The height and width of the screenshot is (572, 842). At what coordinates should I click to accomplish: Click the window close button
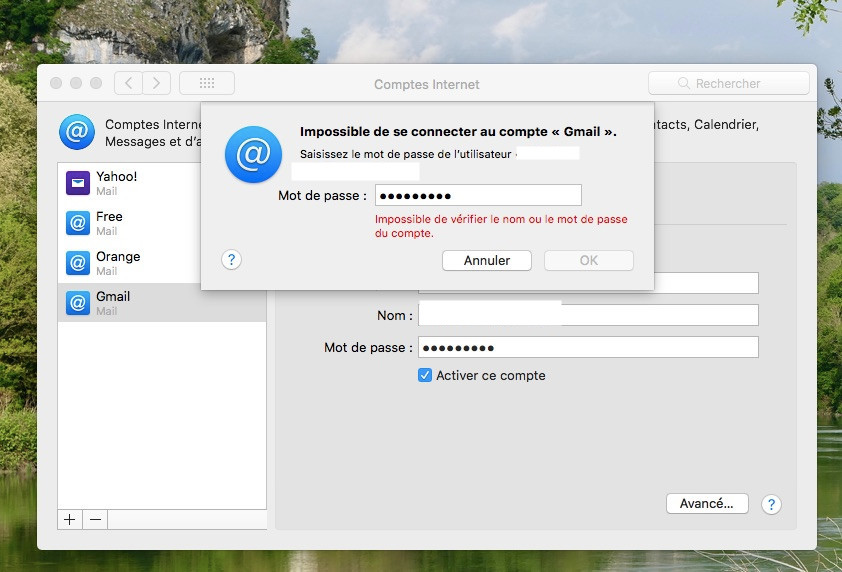click(x=56, y=83)
